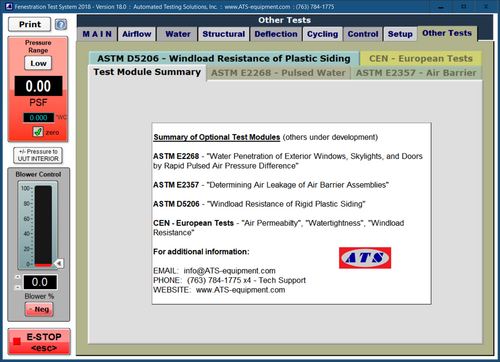The width and height of the screenshot is (500, 362).
Task: Close the Fenestration Test System window
Action: pyautogui.click(x=486, y=7)
